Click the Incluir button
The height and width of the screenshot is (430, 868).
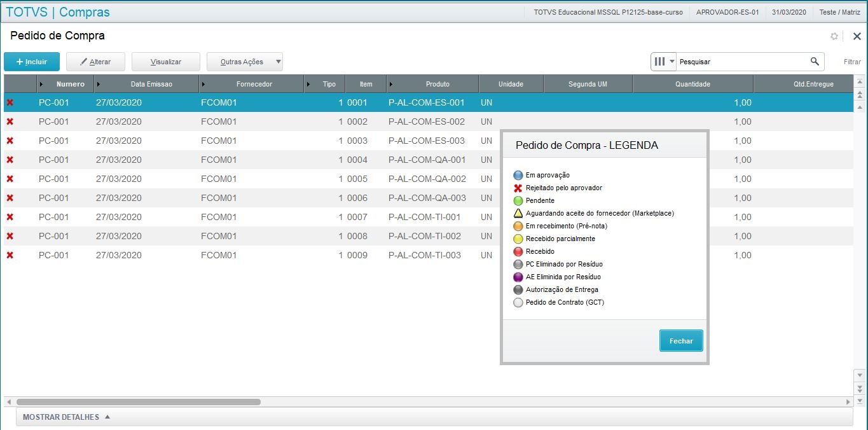pos(32,62)
